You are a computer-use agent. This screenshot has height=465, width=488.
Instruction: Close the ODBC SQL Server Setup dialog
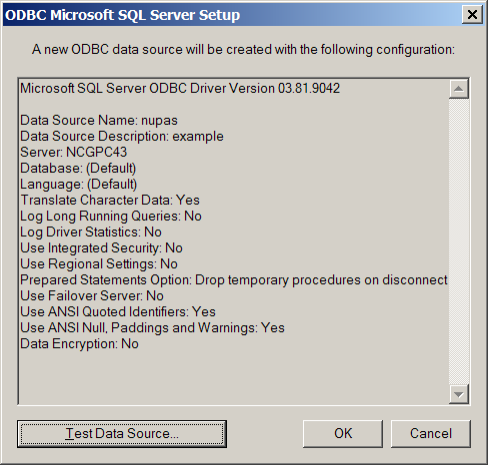(x=472, y=15)
